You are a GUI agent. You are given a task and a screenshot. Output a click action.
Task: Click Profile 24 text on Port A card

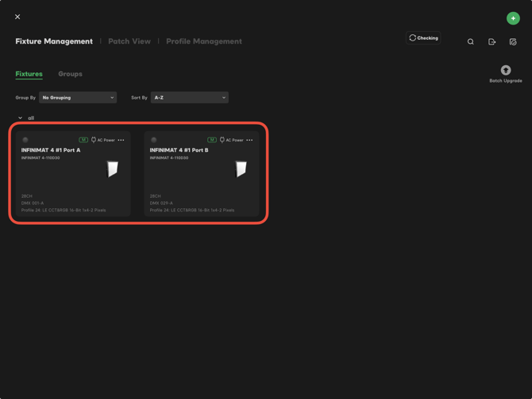point(64,210)
